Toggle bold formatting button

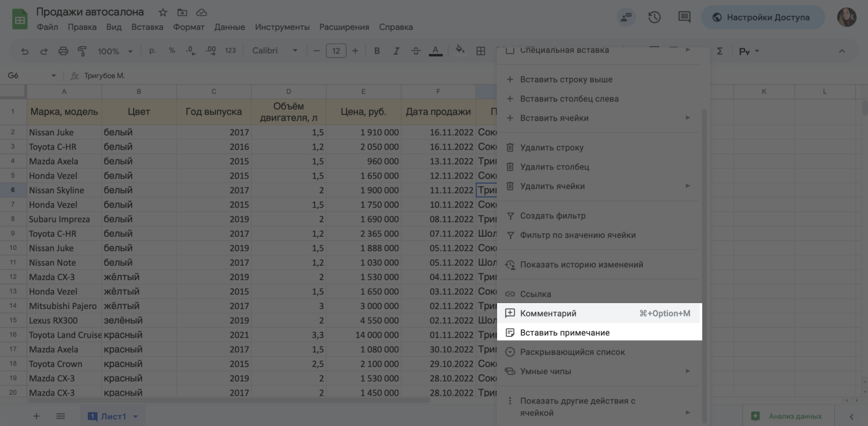(x=377, y=51)
